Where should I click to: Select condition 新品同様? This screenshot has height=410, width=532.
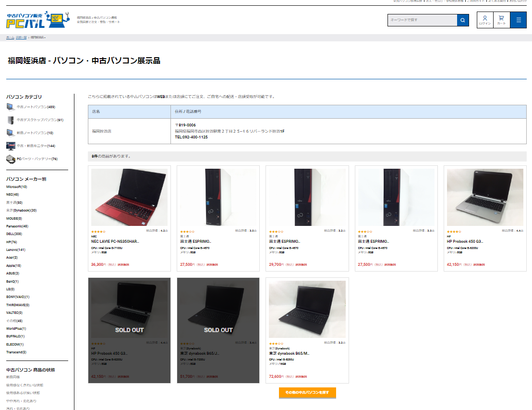[13, 377]
